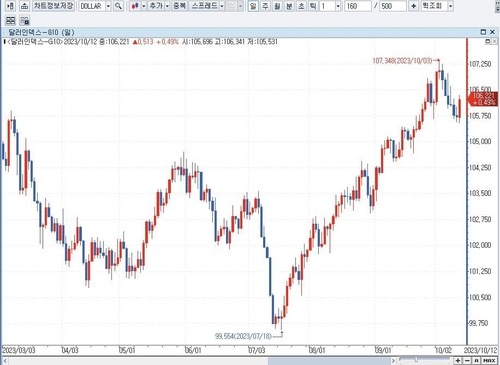Click the four-pane layout icon
The image size is (500, 365).
[x=10, y=21]
